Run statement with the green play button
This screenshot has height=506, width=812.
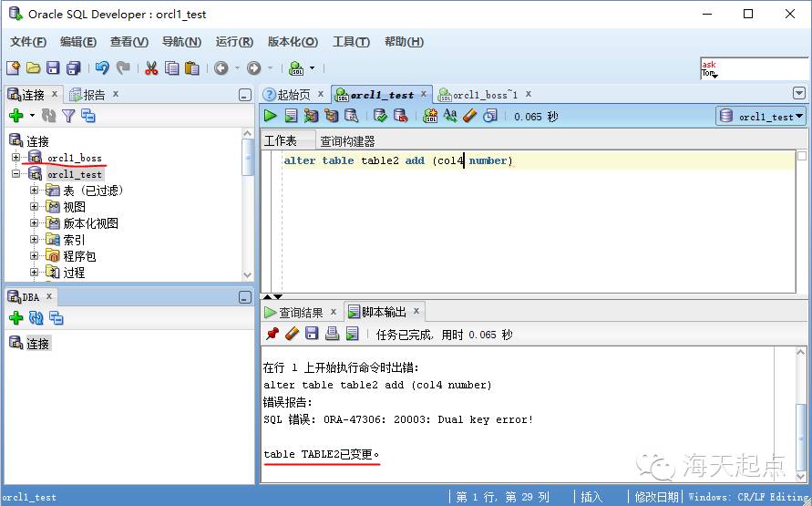click(x=271, y=116)
